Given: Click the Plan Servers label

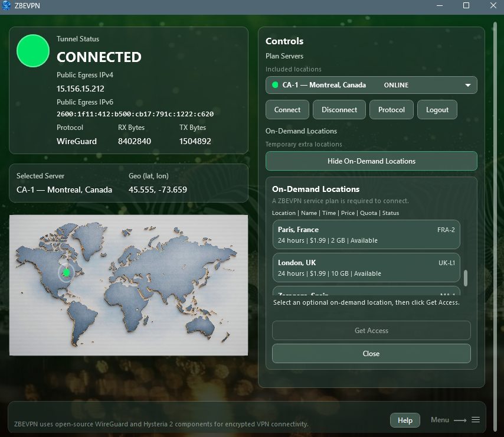Looking at the screenshot, I should pyautogui.click(x=284, y=56).
